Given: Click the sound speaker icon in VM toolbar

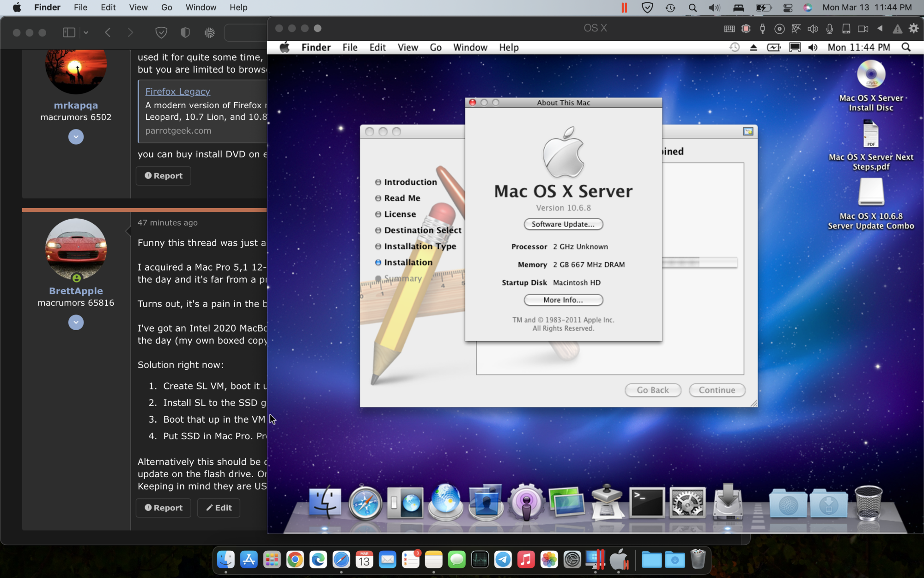Looking at the screenshot, I should (x=813, y=29).
